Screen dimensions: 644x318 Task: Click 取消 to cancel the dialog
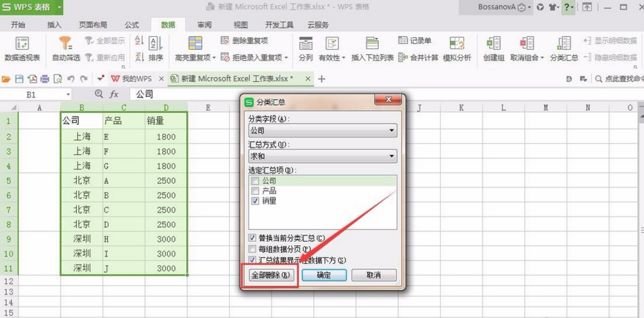[374, 275]
